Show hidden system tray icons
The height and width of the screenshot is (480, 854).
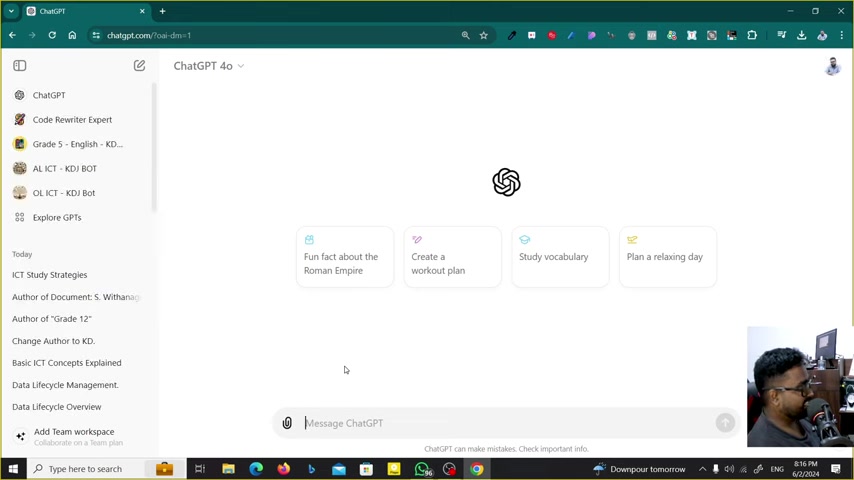(x=703, y=469)
